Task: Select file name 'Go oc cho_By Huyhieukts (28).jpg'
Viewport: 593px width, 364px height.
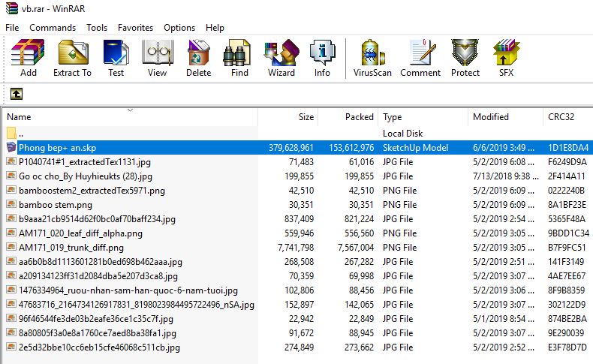Action: 86,176
